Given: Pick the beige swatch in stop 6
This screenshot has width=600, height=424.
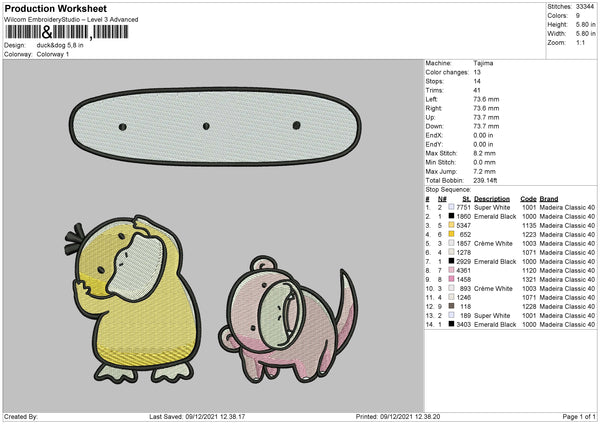Looking at the screenshot, I should coord(452,252).
